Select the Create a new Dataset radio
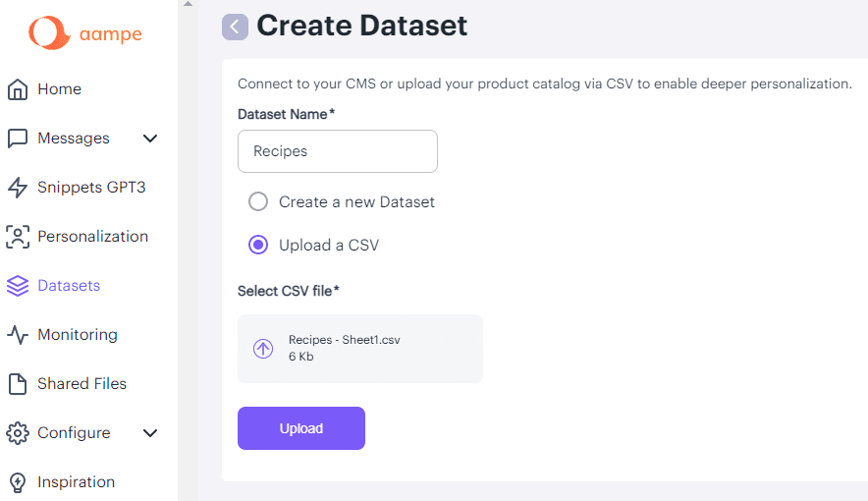This screenshot has height=501, width=868. coord(258,201)
